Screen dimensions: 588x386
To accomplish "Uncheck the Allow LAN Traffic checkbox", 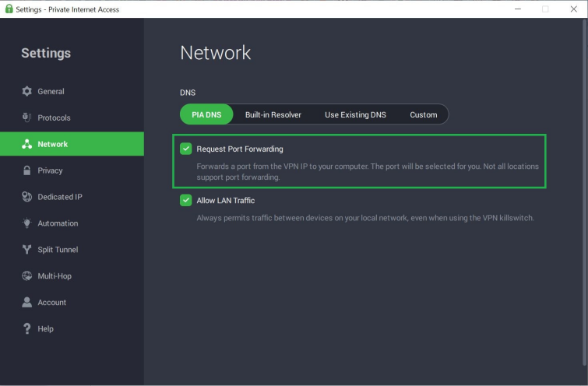I will [186, 200].
